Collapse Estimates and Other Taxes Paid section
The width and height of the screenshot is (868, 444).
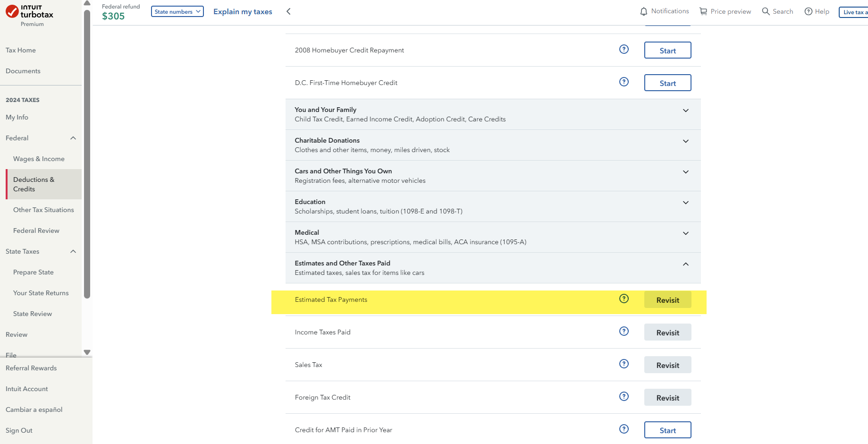coord(685,264)
